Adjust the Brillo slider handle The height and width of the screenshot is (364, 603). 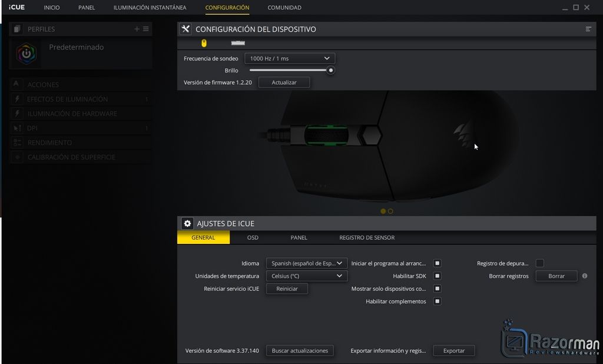[x=330, y=71]
